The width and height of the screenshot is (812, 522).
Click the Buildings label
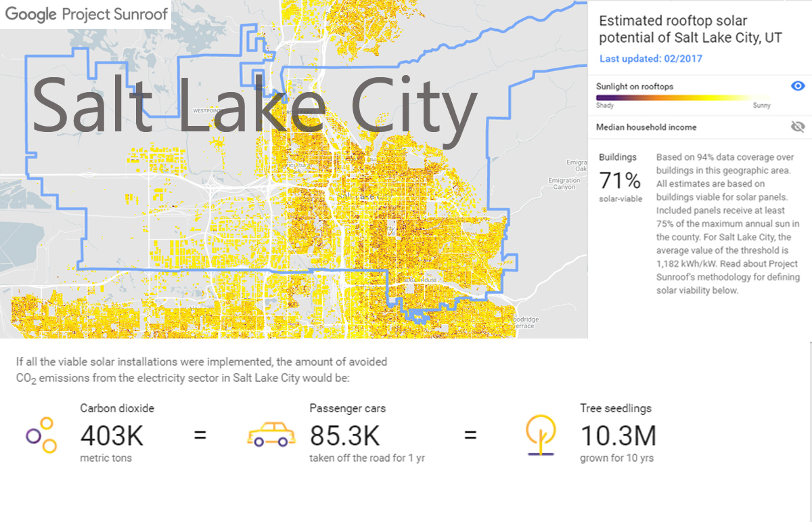tap(618, 157)
